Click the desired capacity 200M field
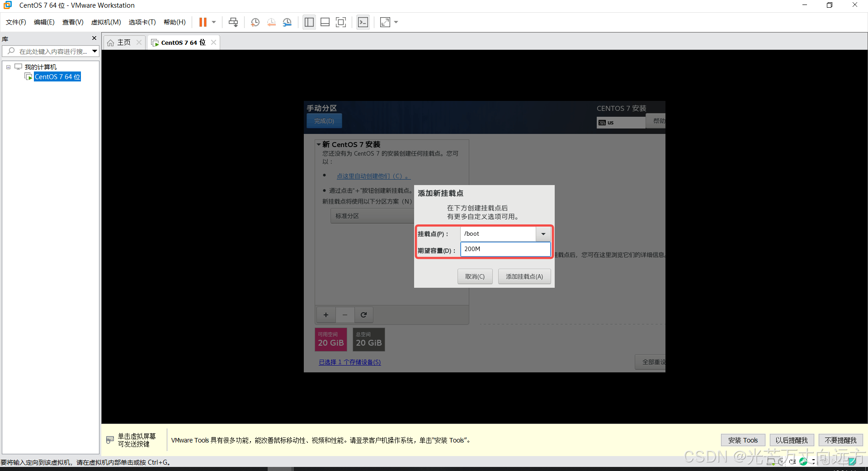868x471 pixels. [x=505, y=249]
